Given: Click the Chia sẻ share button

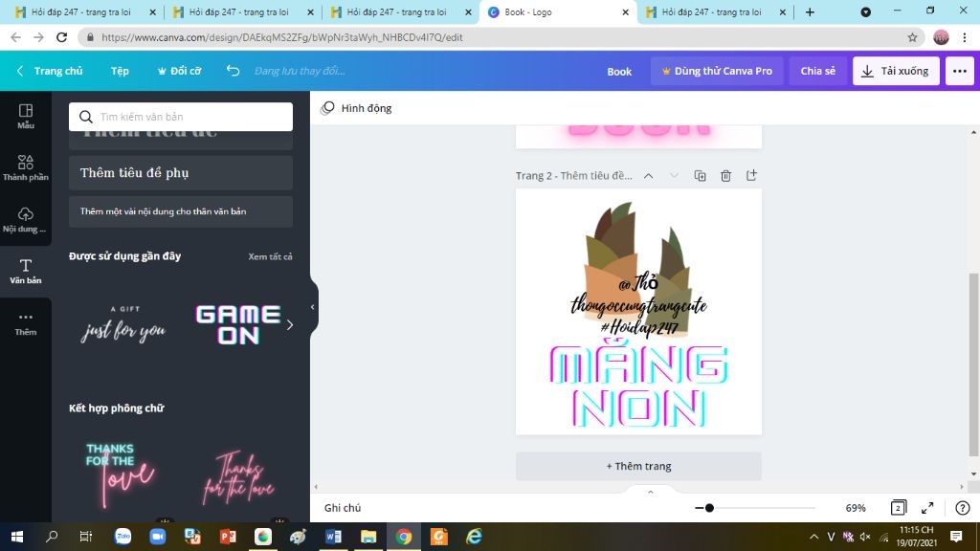Looking at the screenshot, I should 817,71.
